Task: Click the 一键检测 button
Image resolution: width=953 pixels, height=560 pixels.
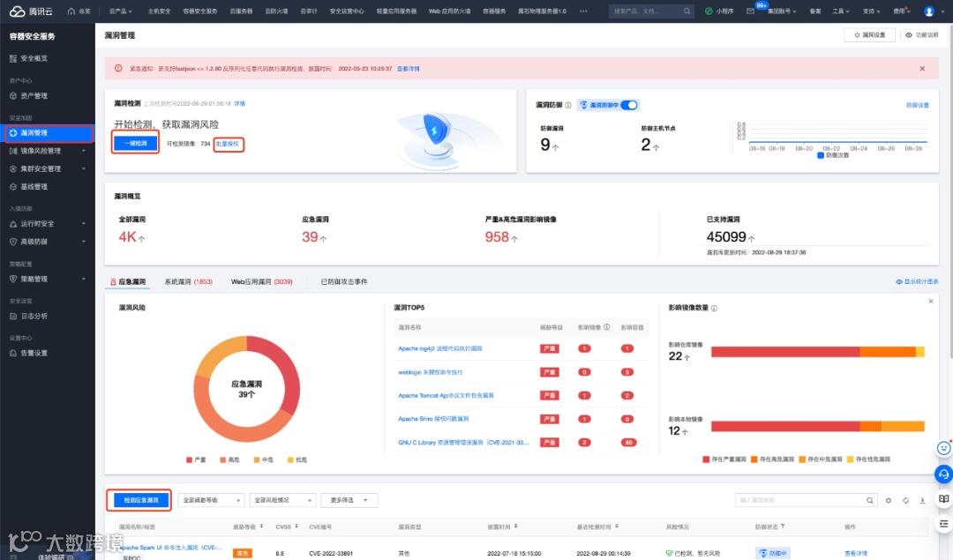Action: [136, 144]
